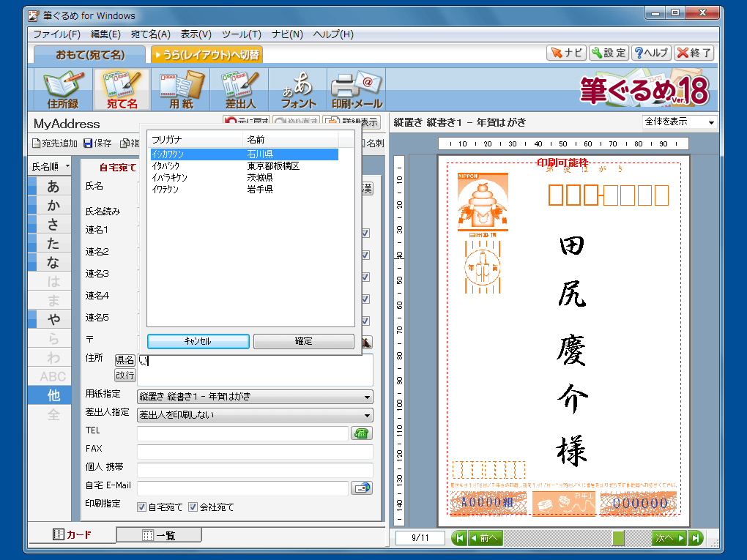Open the ファイル(F) menu
This screenshot has width=747, height=560.
coord(56,34)
